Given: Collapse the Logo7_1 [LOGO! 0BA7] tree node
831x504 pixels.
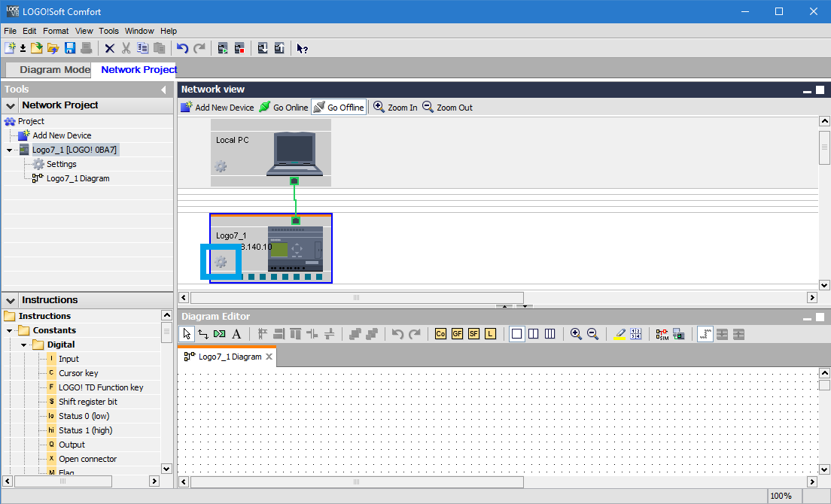Looking at the screenshot, I should pyautogui.click(x=10, y=150).
